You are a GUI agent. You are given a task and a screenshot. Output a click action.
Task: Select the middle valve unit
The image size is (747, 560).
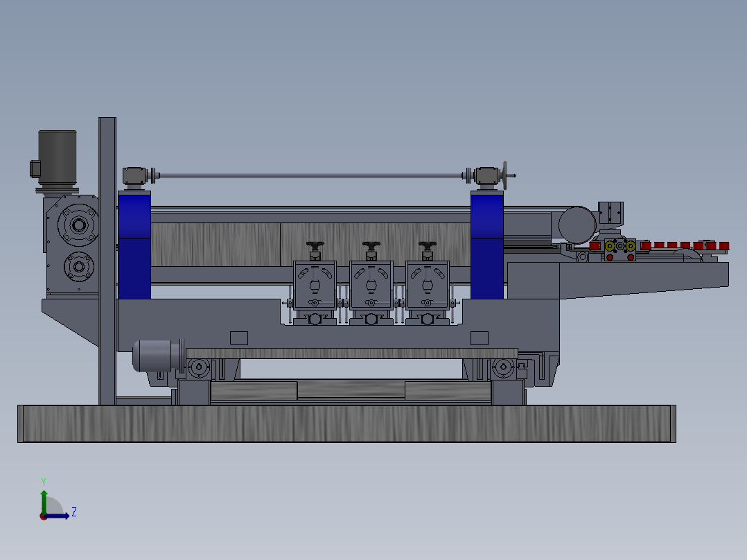[371, 283]
